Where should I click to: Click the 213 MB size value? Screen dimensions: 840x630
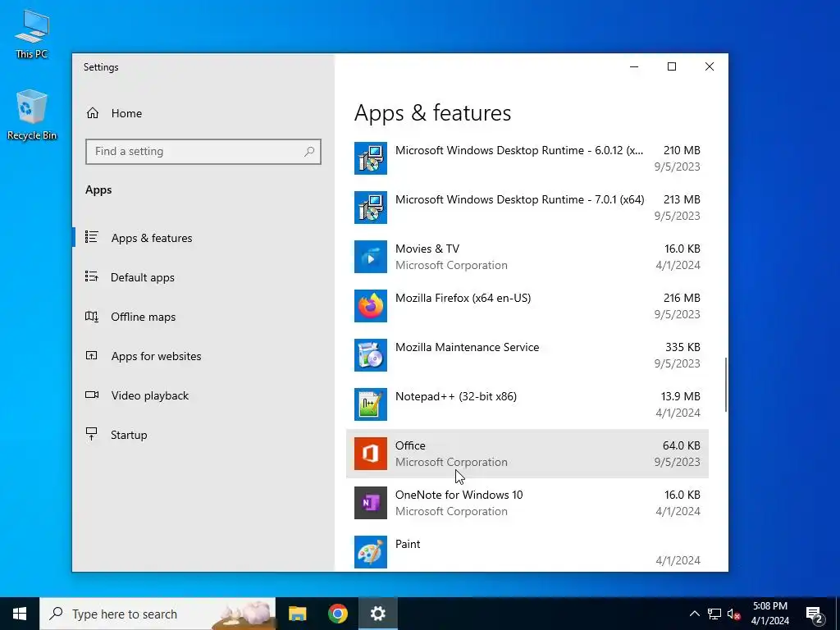pyautogui.click(x=682, y=200)
